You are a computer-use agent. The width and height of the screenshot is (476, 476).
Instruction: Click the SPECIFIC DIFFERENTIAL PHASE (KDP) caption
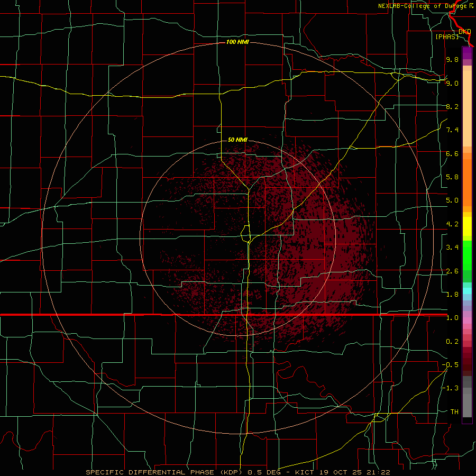click(164, 472)
